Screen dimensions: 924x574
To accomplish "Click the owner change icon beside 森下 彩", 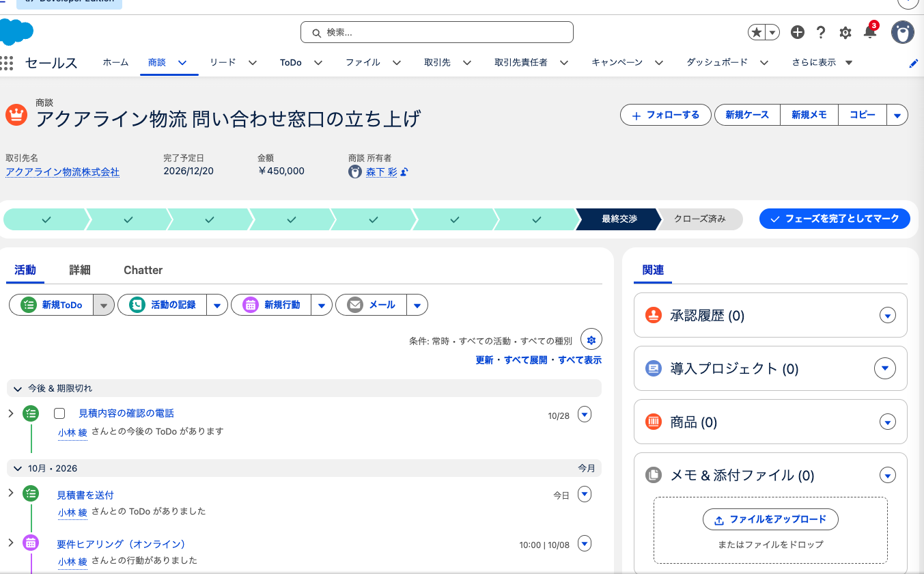I will point(404,172).
